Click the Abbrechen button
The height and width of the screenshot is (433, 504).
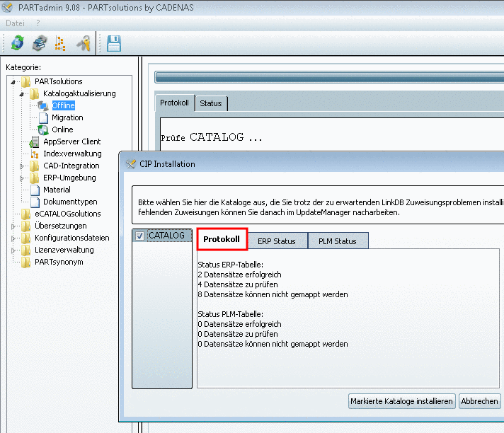(479, 401)
